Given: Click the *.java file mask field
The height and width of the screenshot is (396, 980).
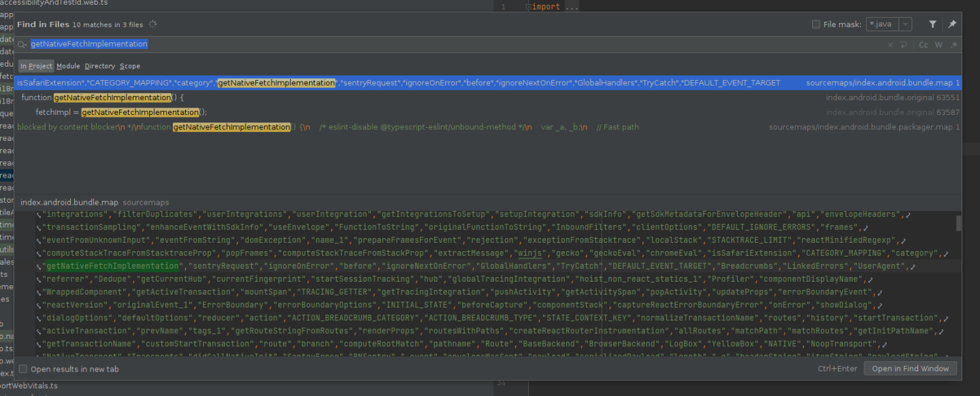Looking at the screenshot, I should (882, 24).
